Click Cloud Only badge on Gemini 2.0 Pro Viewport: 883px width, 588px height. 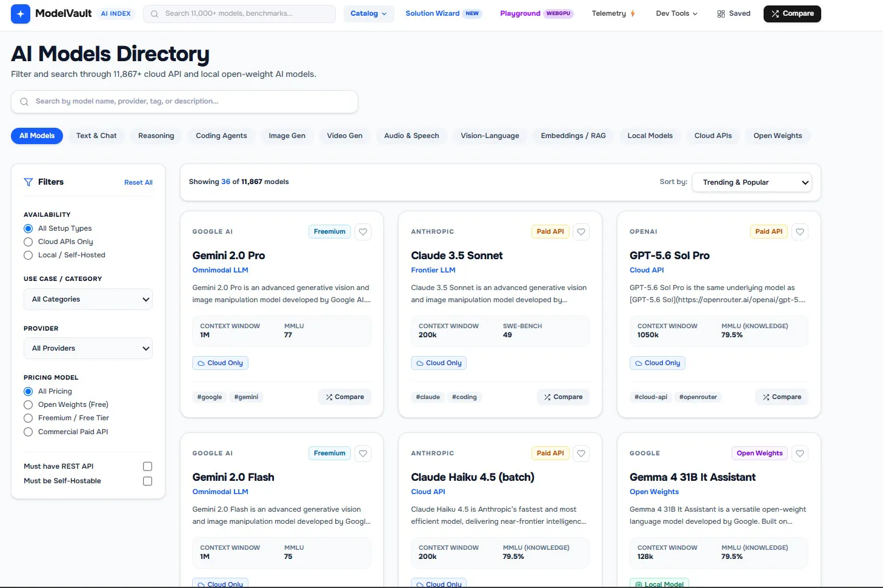tap(220, 363)
